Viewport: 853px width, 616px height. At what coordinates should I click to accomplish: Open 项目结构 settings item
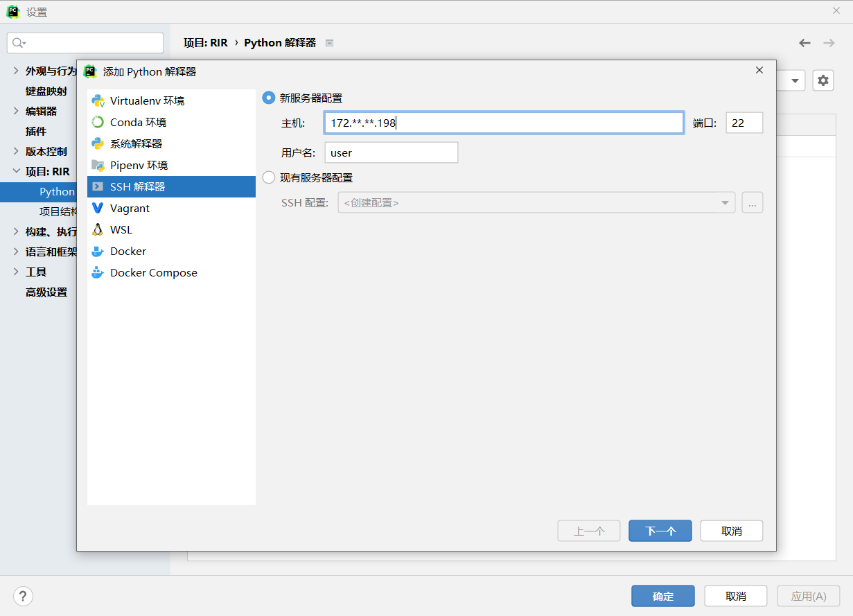point(58,211)
